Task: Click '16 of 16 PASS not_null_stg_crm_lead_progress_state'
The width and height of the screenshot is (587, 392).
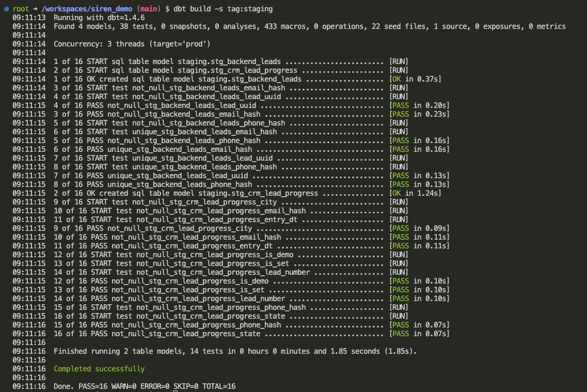Action: point(157,334)
